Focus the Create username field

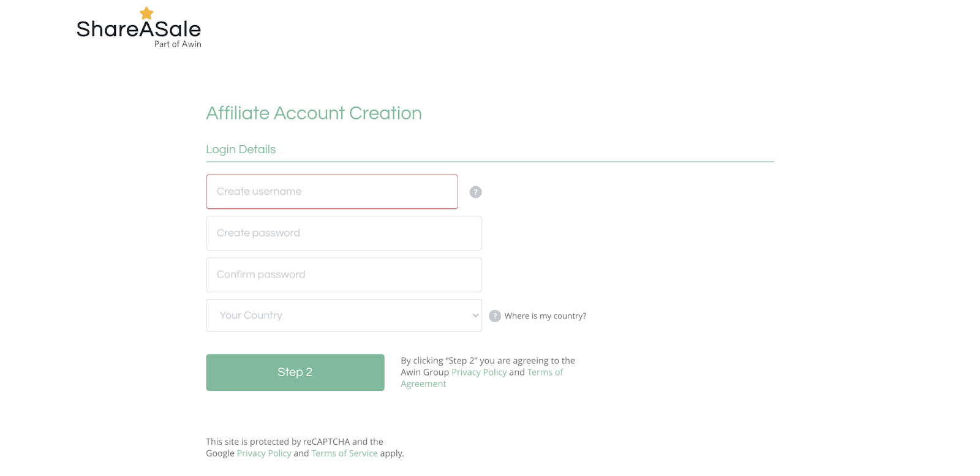click(x=332, y=192)
